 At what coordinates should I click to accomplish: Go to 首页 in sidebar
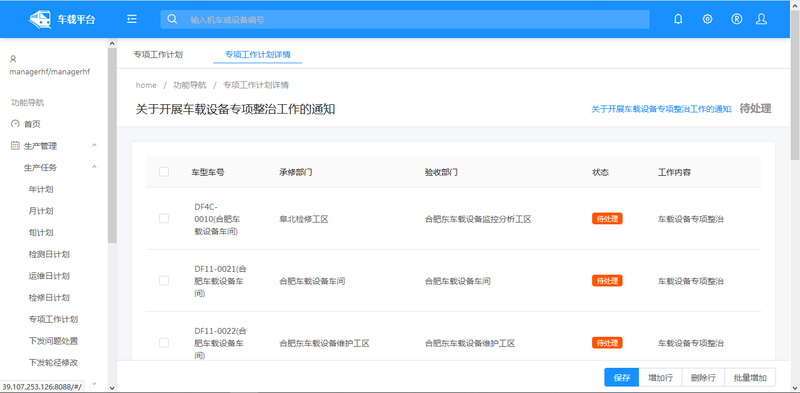(32, 124)
